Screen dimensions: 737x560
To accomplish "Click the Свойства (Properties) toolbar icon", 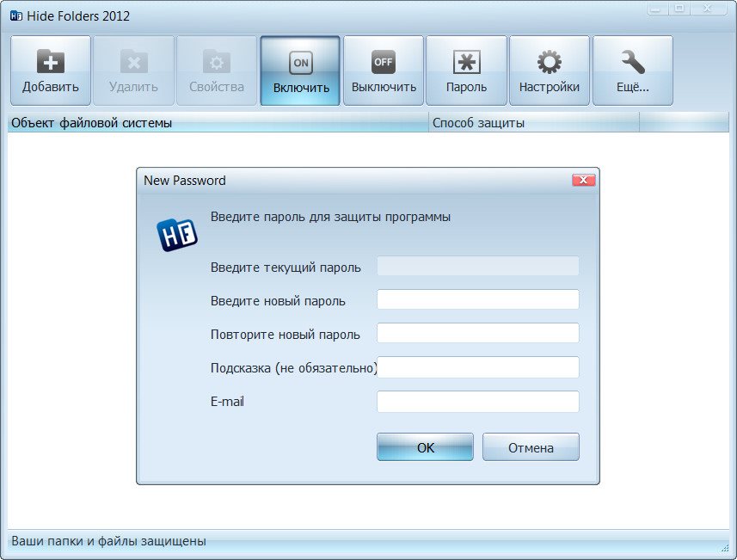I will click(217, 62).
